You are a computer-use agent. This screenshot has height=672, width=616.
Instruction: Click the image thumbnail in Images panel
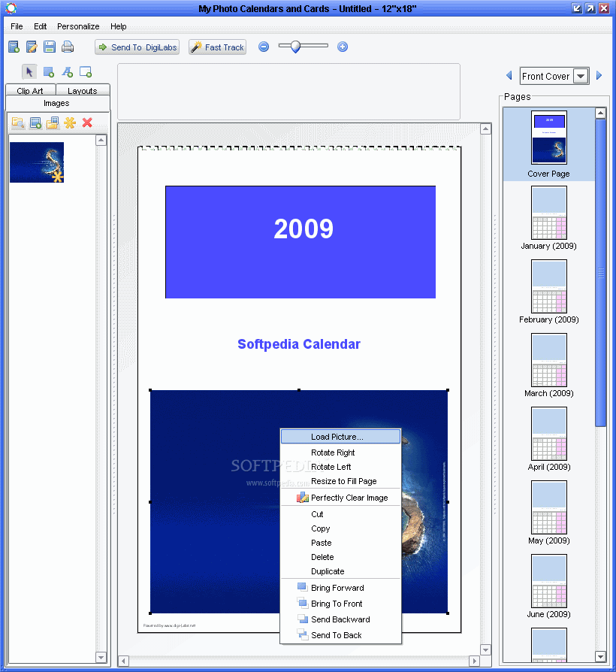[x=37, y=162]
